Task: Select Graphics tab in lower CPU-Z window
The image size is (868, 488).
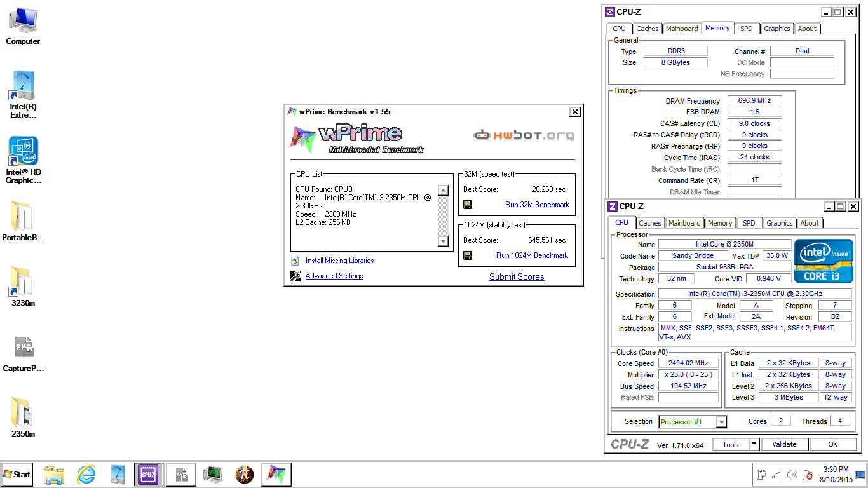Action: point(779,223)
